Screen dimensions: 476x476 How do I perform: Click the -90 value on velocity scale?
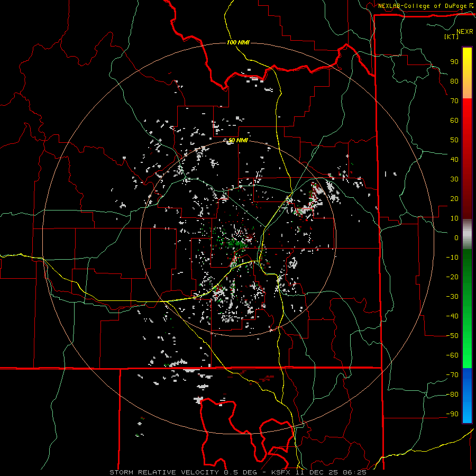pyautogui.click(x=452, y=414)
